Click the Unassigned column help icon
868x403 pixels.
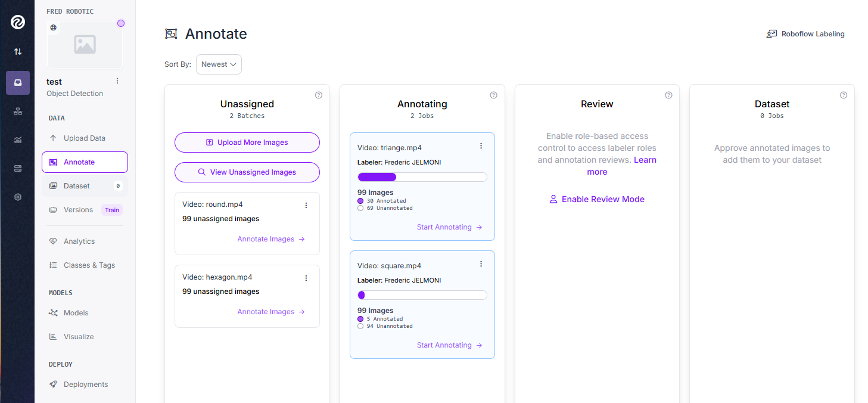[318, 95]
